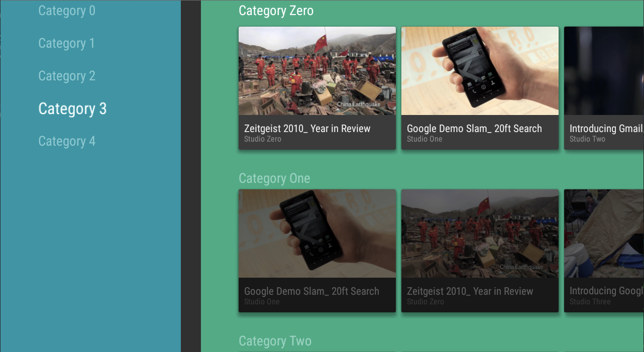This screenshot has width=644, height=352.
Task: Select Category 1 in the sidebar
Action: (66, 43)
